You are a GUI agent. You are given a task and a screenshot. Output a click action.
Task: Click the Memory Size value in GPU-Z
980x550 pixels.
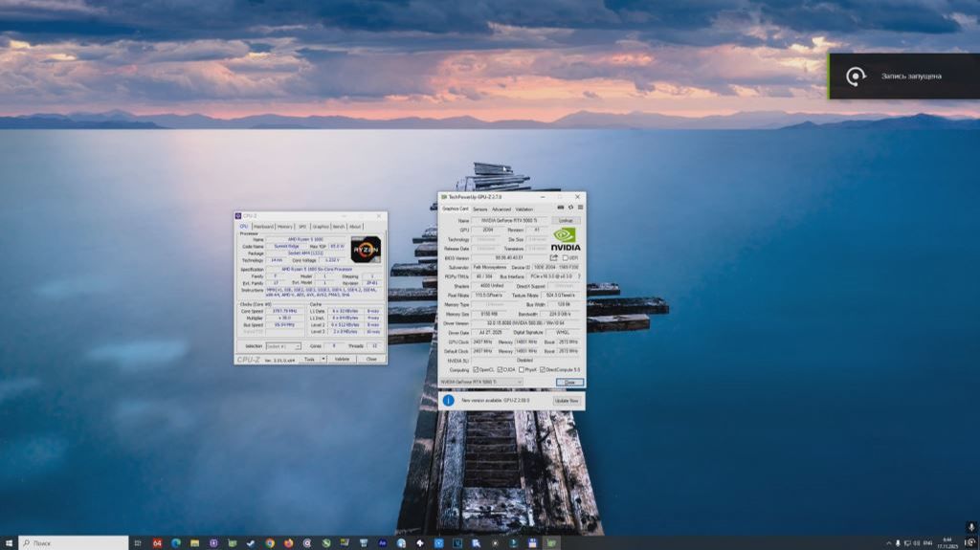click(489, 314)
